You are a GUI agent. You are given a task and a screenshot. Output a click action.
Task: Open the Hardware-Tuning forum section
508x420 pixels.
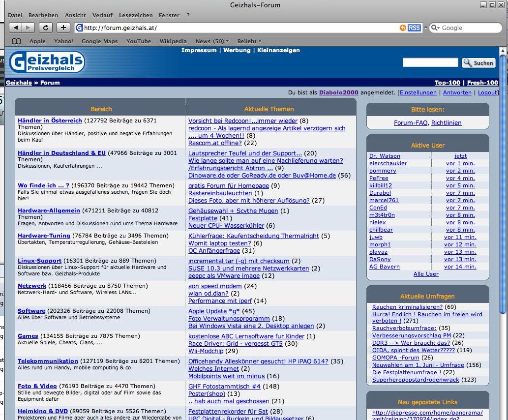[44, 236]
